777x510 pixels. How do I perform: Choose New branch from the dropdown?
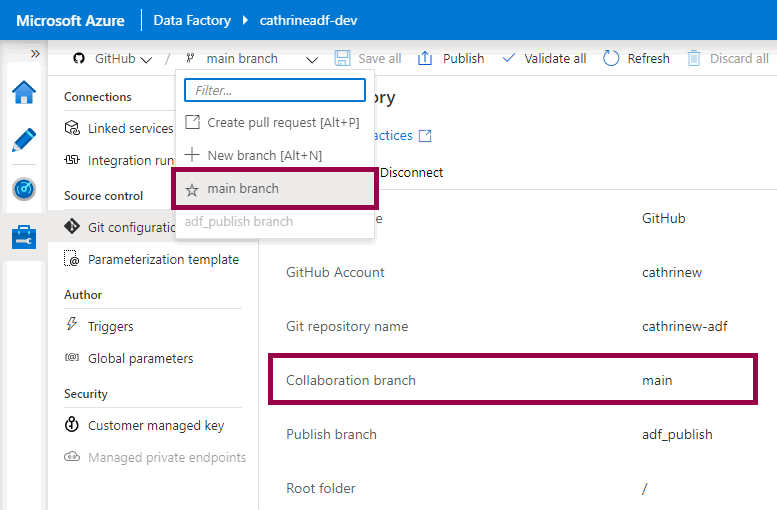click(x=264, y=155)
